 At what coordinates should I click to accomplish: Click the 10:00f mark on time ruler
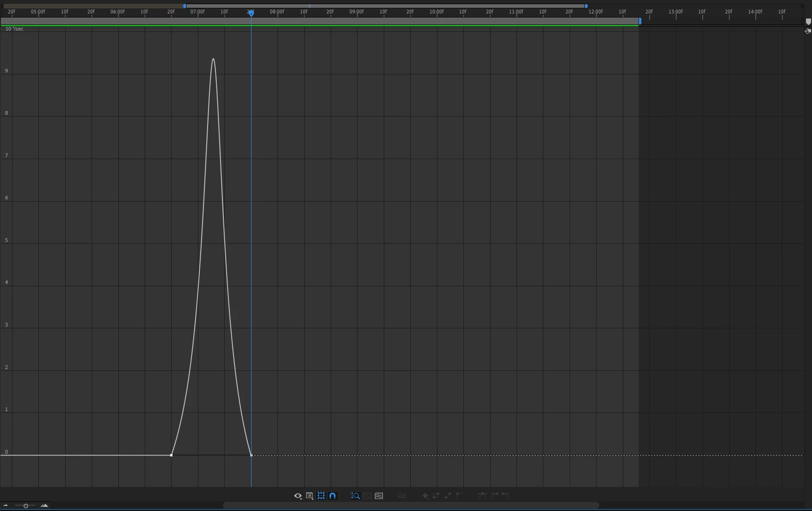(x=437, y=12)
